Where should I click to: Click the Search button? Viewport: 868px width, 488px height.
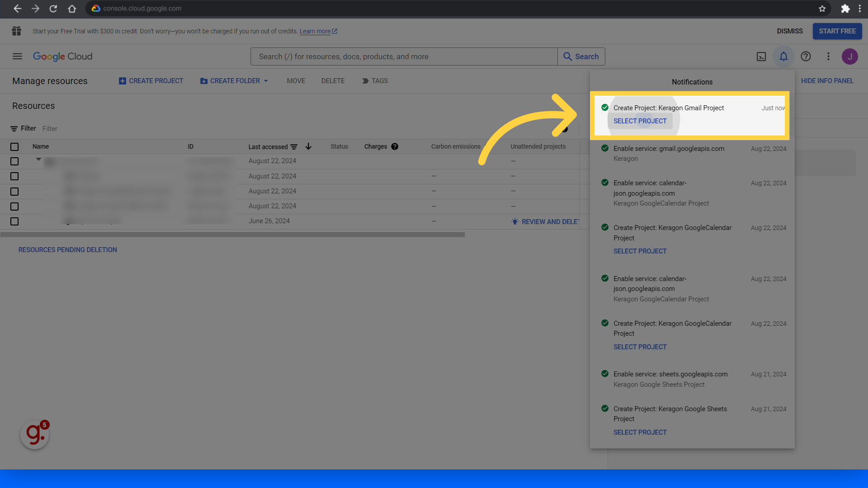tap(581, 56)
